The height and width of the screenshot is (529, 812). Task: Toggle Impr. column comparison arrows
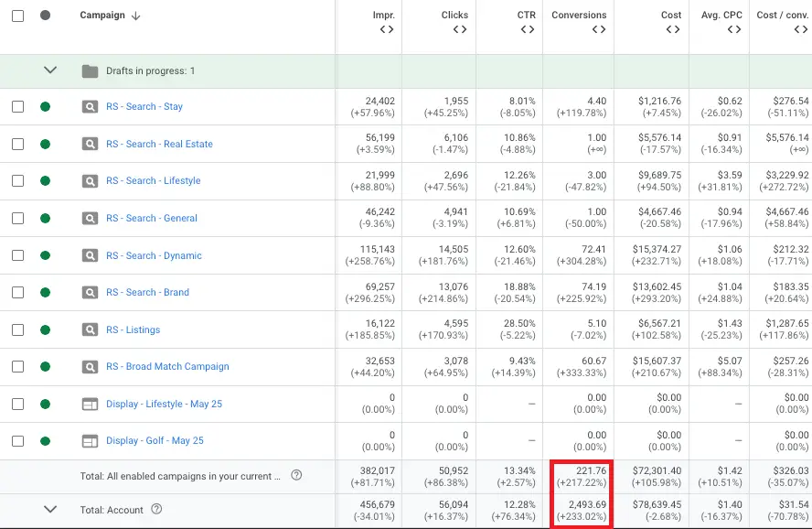387,29
